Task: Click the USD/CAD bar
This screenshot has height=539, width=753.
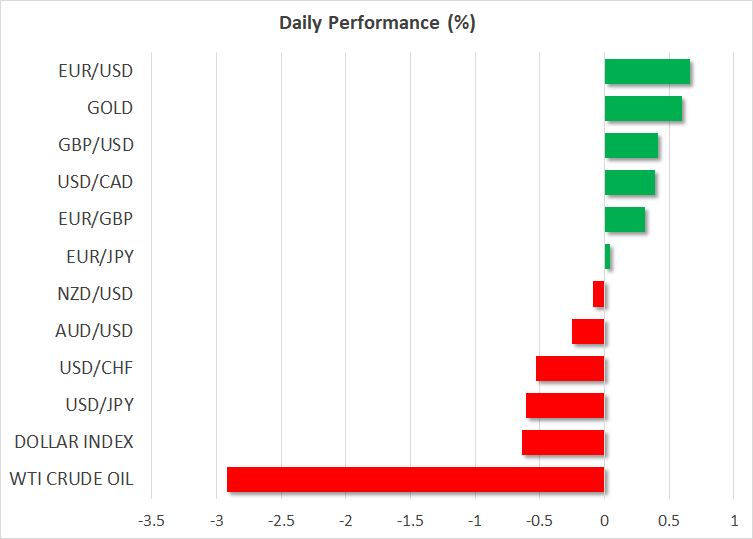Action: [630, 182]
